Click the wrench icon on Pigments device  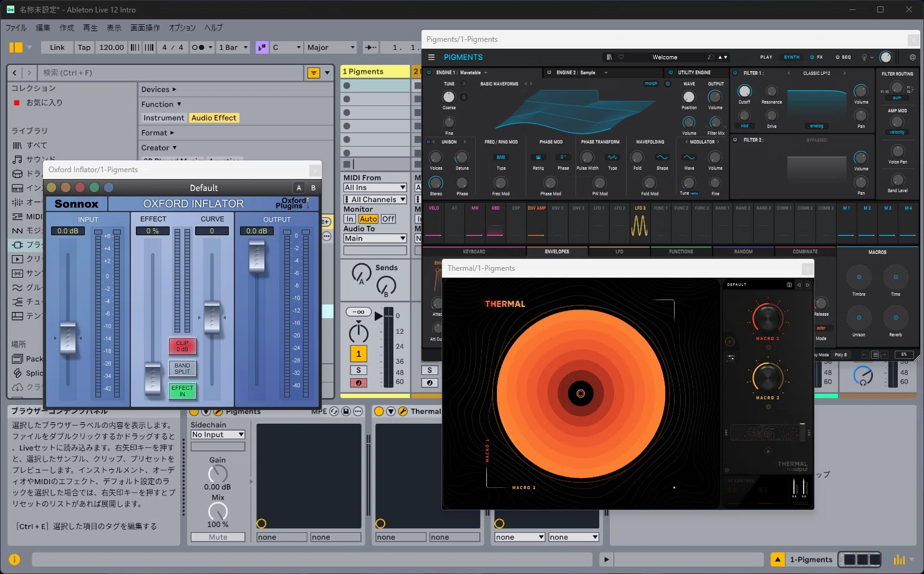click(x=218, y=411)
